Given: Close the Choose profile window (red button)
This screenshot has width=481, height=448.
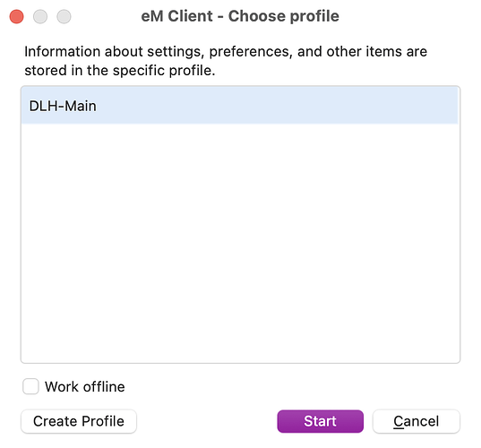Looking at the screenshot, I should (16, 16).
